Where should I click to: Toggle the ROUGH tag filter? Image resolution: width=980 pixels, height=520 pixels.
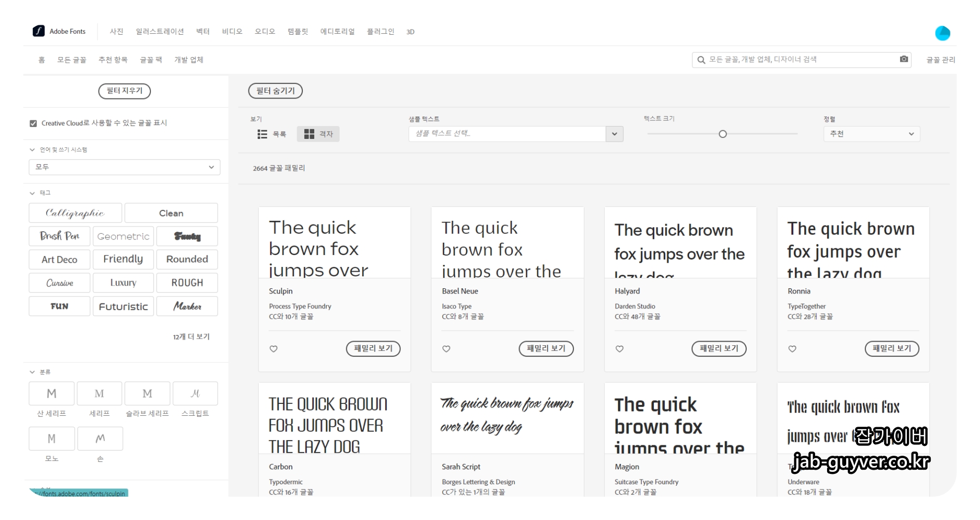(x=187, y=283)
